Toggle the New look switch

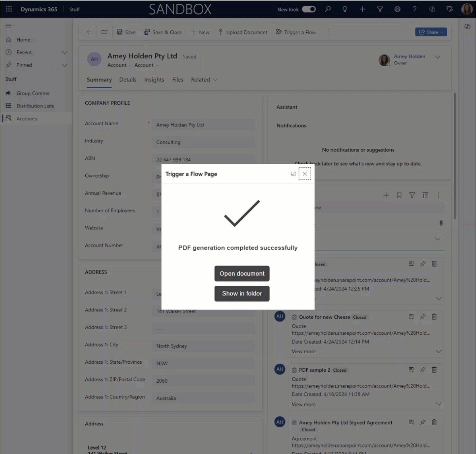tap(309, 9)
